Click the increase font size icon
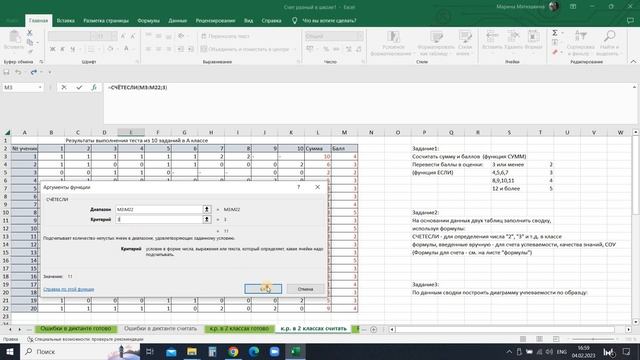This screenshot has height=360, width=640. coord(123,36)
